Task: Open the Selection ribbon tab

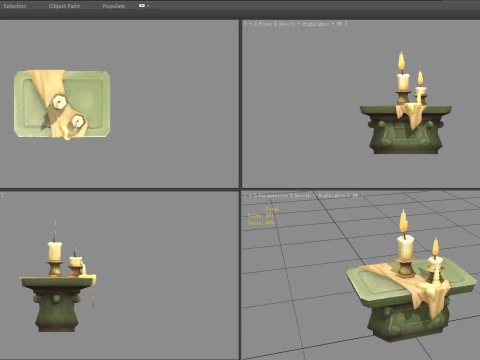Action: click(x=15, y=6)
